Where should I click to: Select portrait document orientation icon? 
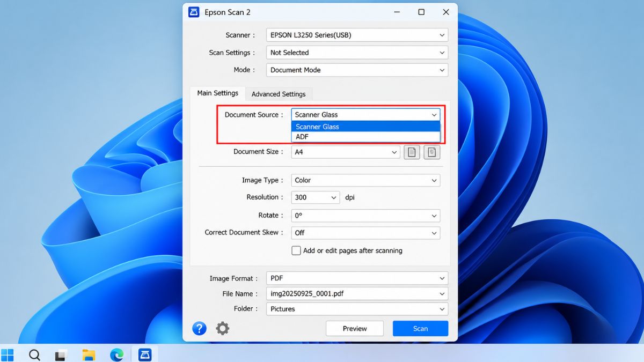pos(412,152)
